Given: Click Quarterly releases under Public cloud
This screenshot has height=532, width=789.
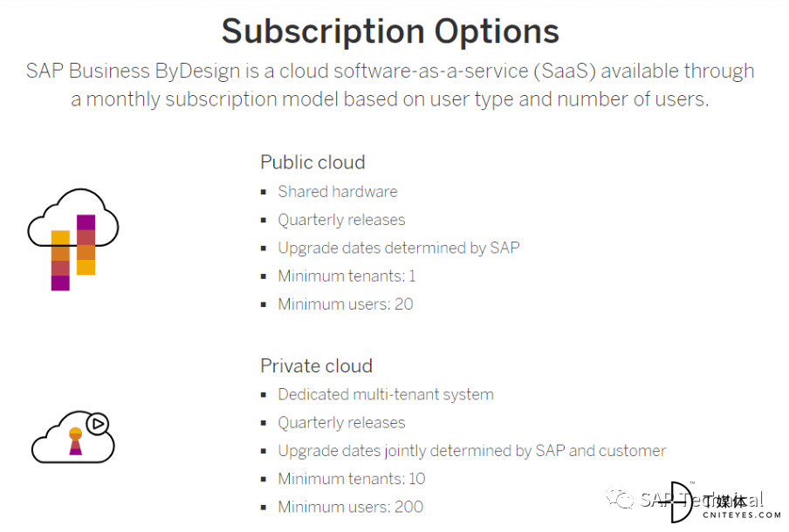Looking at the screenshot, I should click(x=341, y=220).
